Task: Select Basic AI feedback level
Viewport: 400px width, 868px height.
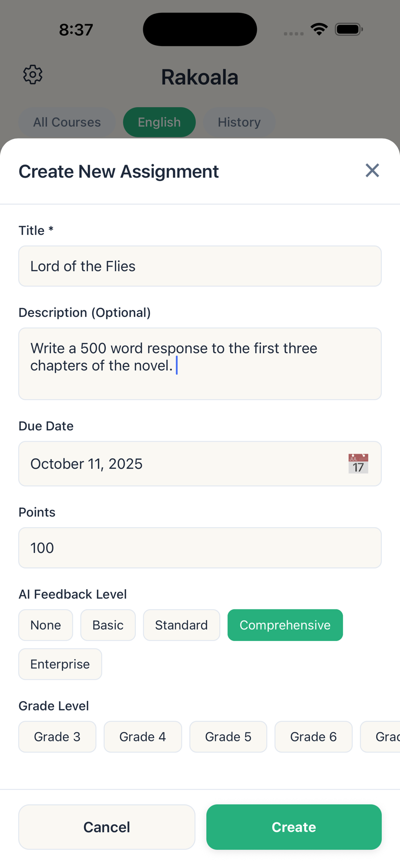Action: 108,625
